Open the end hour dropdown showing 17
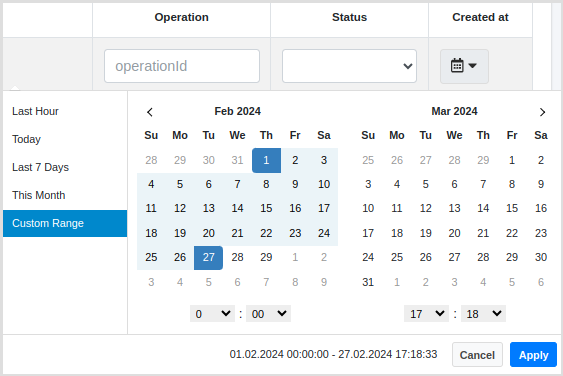The width and height of the screenshot is (563, 376). pos(426,314)
